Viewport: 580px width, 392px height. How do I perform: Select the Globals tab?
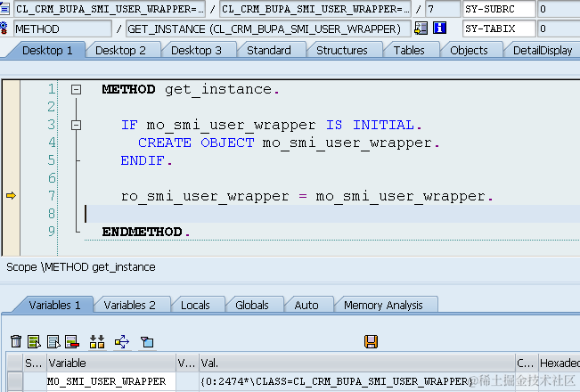(252, 305)
